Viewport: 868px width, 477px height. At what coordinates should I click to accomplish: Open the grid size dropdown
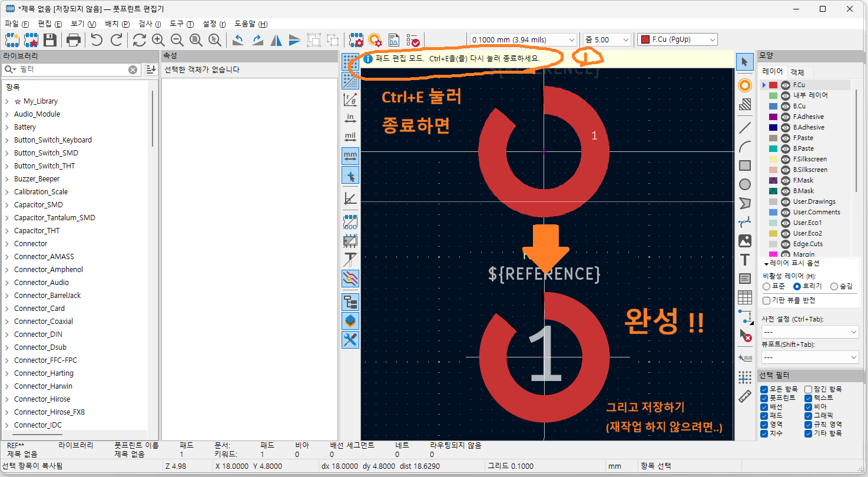(x=522, y=39)
